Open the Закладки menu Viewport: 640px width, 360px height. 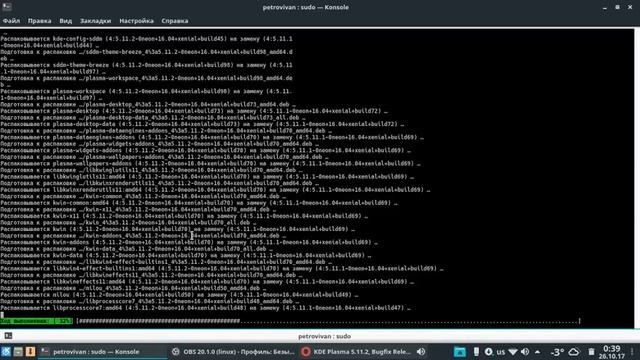[x=96, y=21]
